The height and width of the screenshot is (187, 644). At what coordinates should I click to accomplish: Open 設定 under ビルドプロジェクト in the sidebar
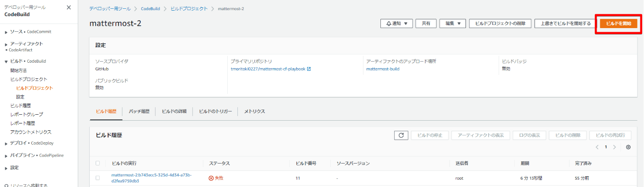(x=20, y=97)
